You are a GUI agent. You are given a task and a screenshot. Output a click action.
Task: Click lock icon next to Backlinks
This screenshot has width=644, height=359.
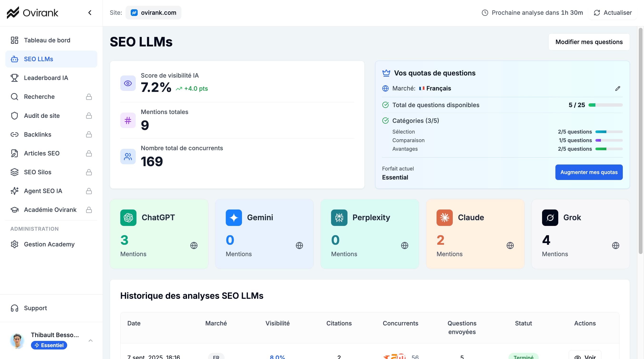[x=89, y=135]
